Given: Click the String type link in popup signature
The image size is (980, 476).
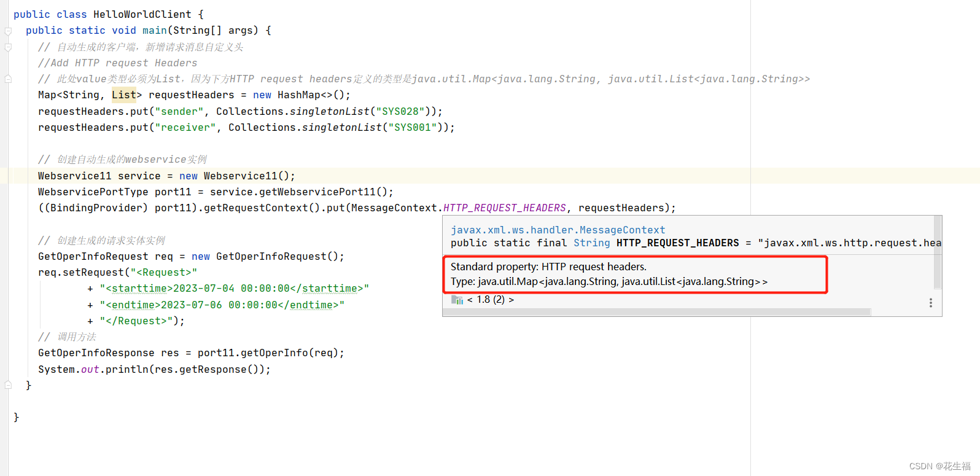Looking at the screenshot, I should [591, 243].
